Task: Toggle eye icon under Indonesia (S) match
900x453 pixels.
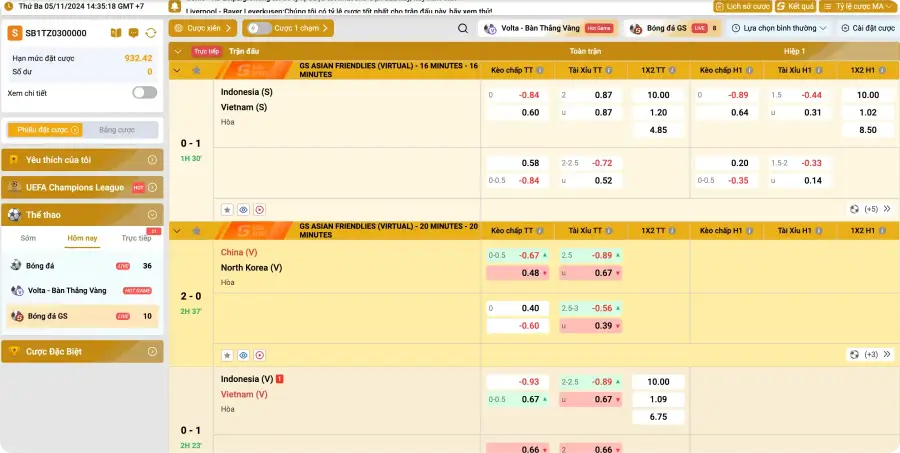Action: click(x=243, y=210)
